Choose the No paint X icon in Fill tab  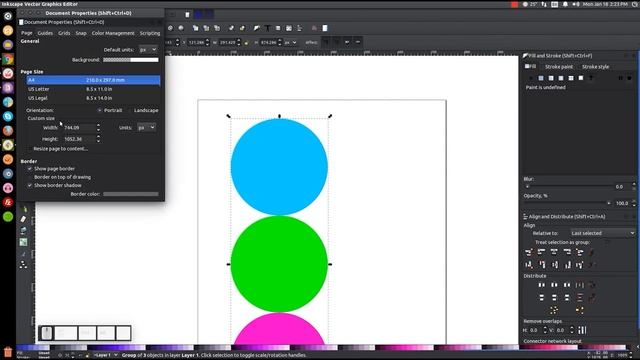tap(531, 78)
